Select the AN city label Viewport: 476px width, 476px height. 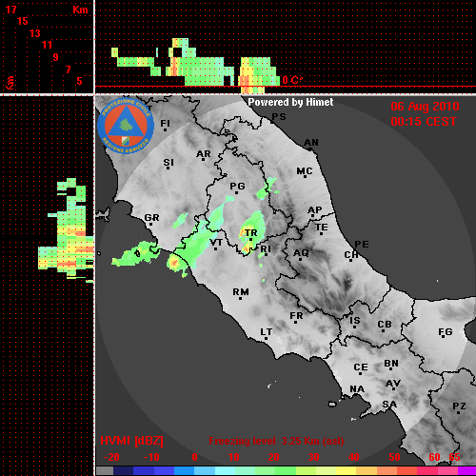click(311, 143)
